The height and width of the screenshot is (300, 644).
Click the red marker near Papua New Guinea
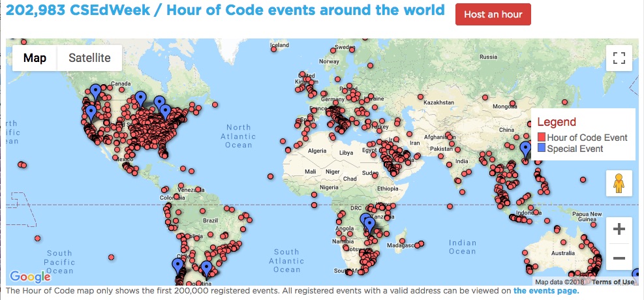click(593, 224)
